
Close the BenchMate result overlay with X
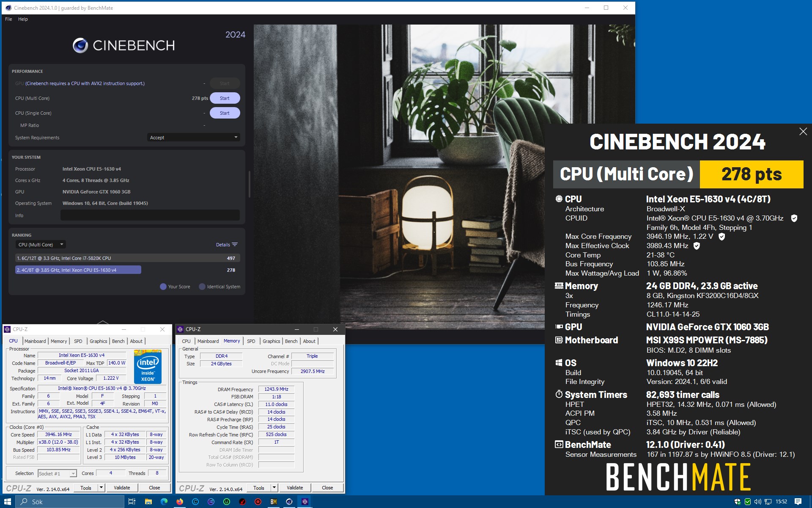click(x=803, y=132)
